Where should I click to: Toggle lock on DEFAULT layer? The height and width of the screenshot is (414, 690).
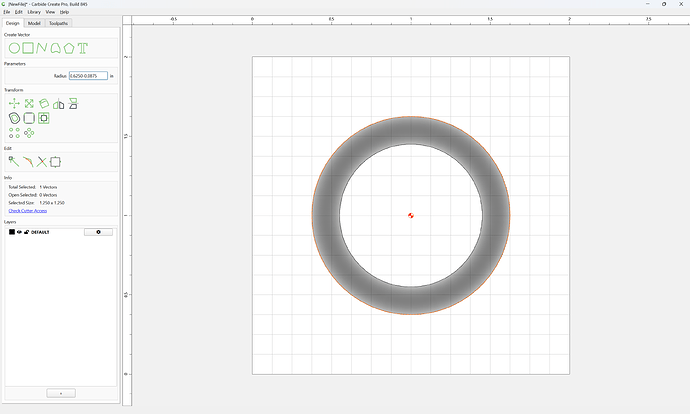click(x=26, y=232)
